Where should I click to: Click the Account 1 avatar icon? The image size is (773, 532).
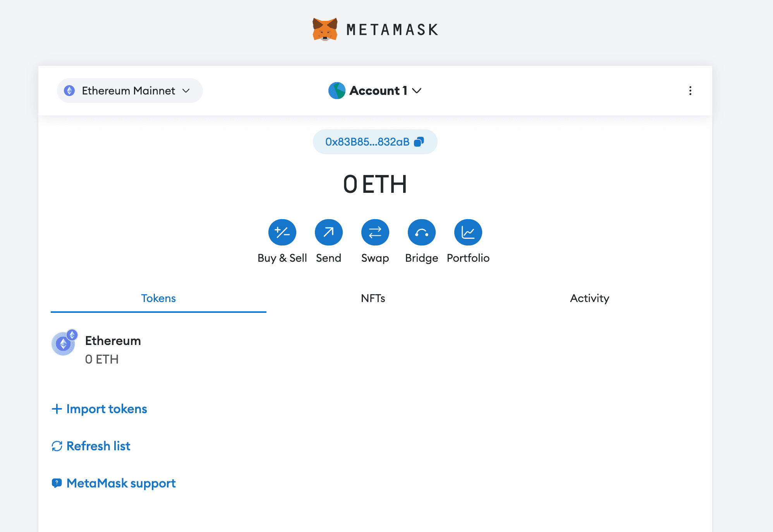pos(337,91)
